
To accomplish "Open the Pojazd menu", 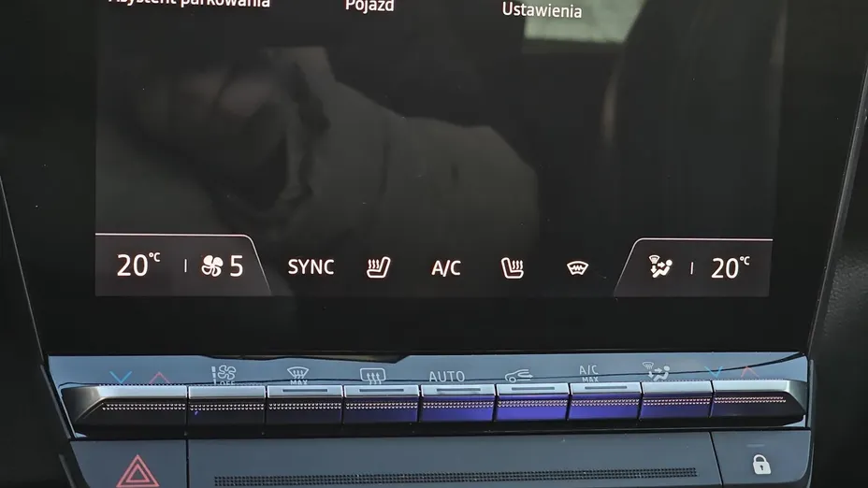I will pos(369,7).
